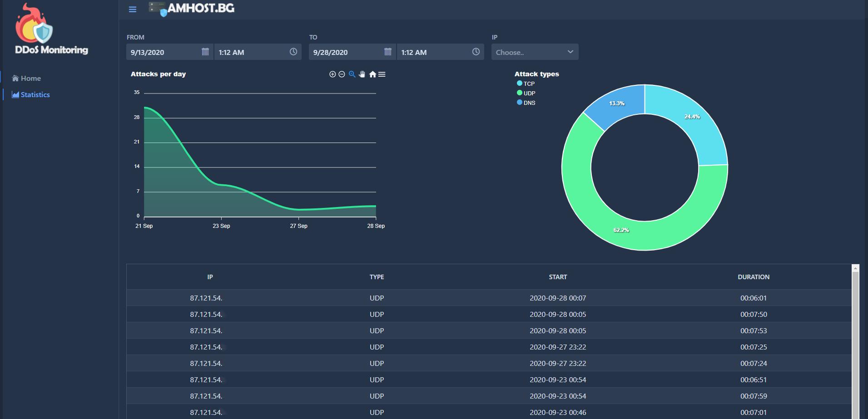Select duration 00:07:59 cell
Image resolution: width=868 pixels, height=419 pixels.
pos(754,396)
